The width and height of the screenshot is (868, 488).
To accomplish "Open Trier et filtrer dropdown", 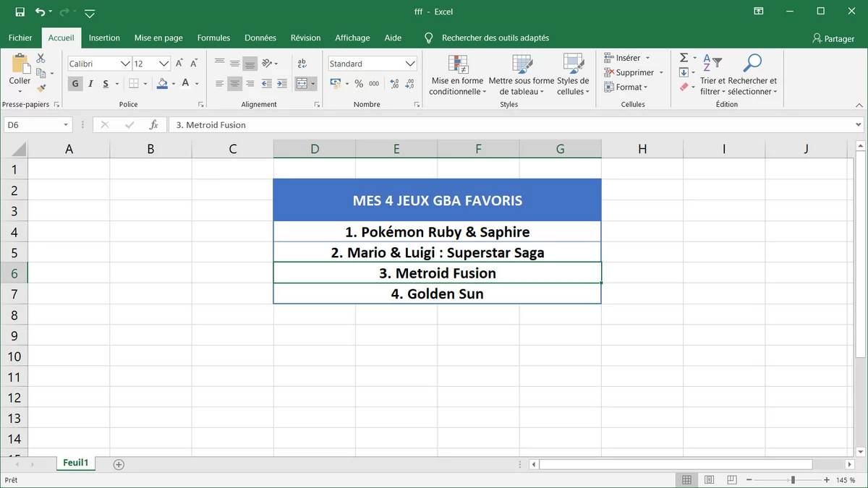I will [x=712, y=74].
